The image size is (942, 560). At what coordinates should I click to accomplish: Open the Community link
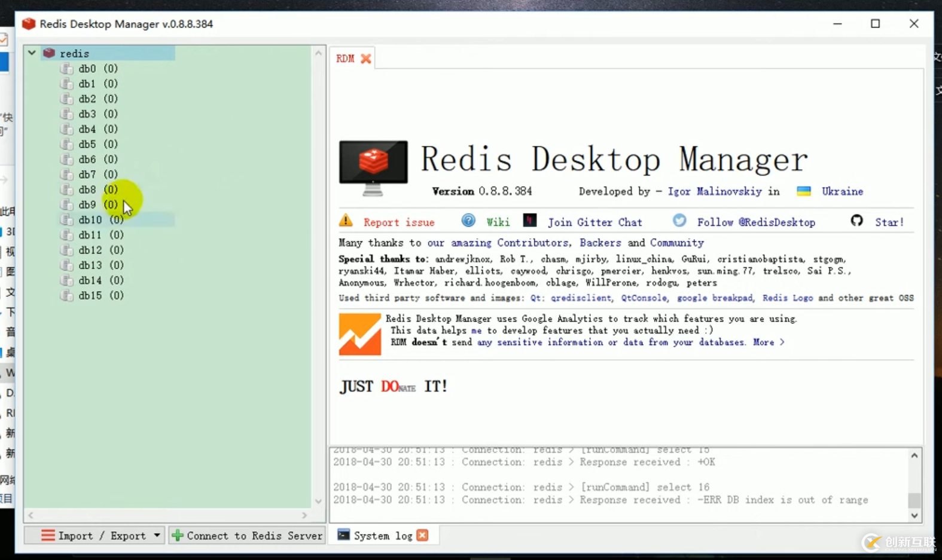click(x=677, y=243)
